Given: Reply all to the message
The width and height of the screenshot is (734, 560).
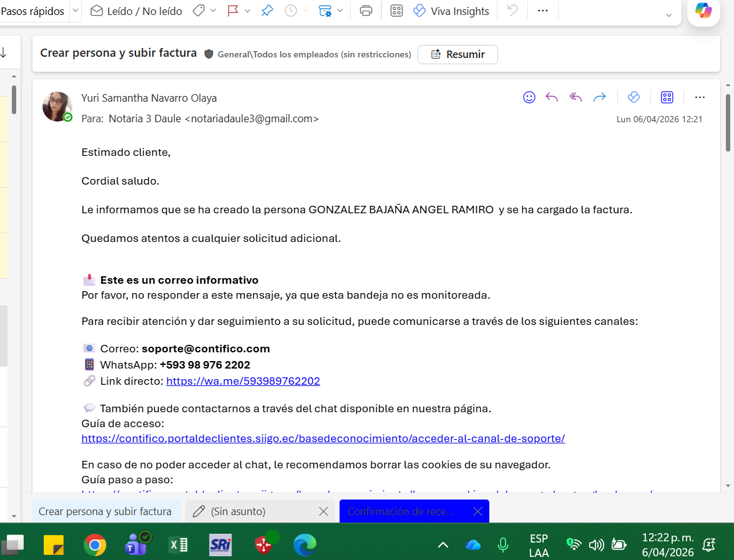Looking at the screenshot, I should [x=575, y=97].
